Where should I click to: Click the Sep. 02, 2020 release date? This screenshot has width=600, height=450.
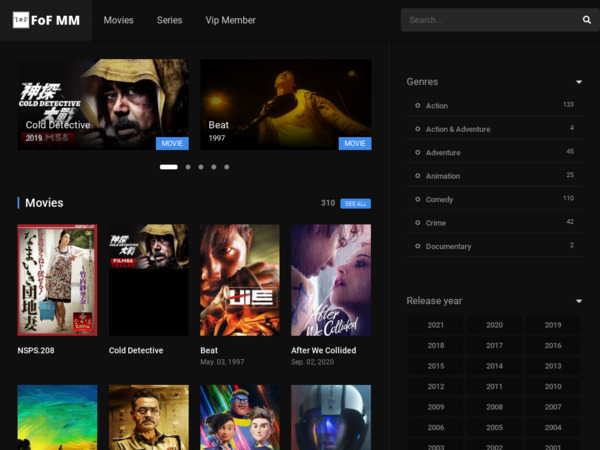point(312,362)
